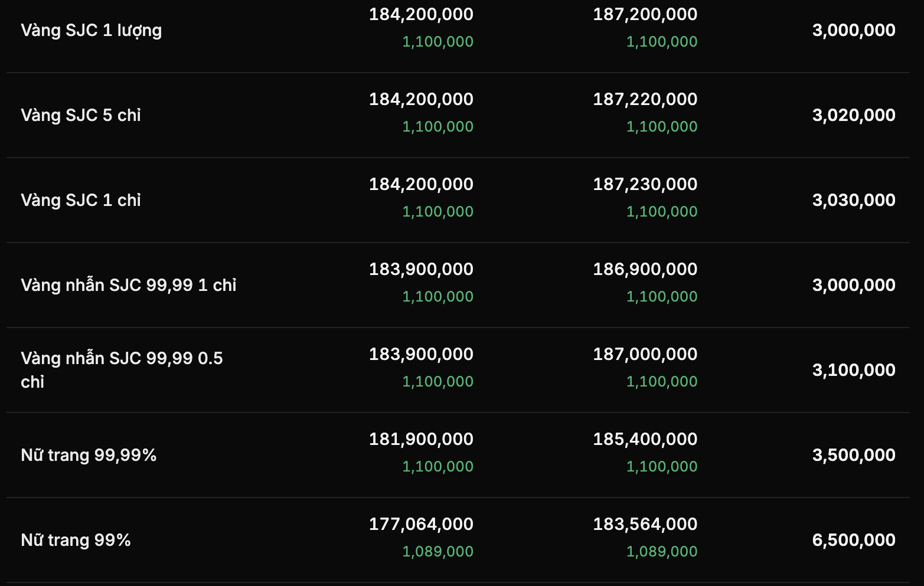Click the 3,020,000 spread value

point(854,115)
